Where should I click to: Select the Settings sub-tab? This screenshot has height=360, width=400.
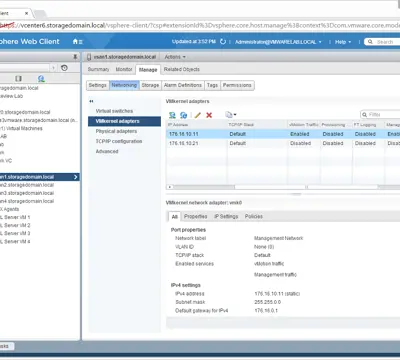click(97, 85)
